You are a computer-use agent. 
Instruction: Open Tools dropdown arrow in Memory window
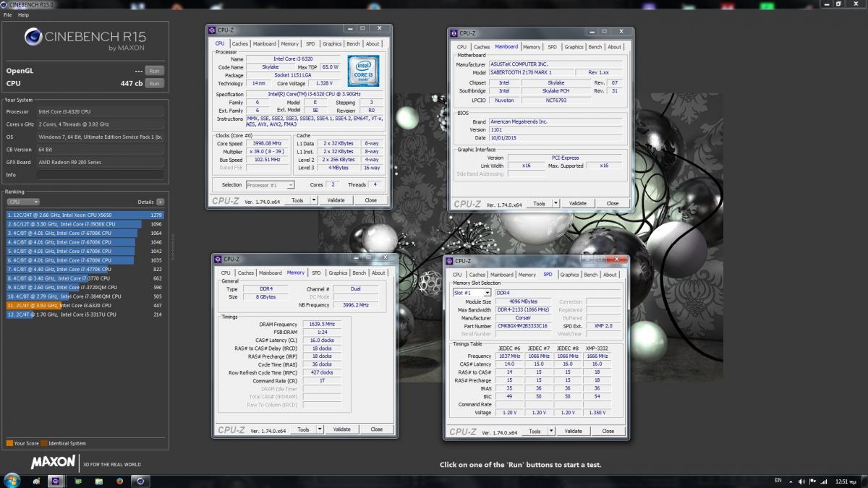coord(321,429)
